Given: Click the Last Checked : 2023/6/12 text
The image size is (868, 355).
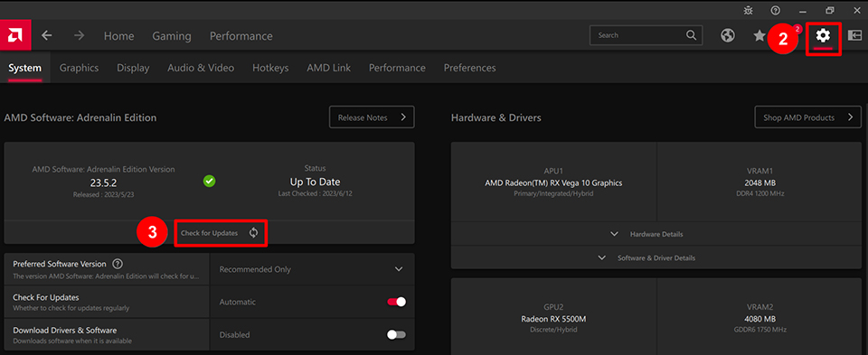Looking at the screenshot, I should click(x=315, y=193).
